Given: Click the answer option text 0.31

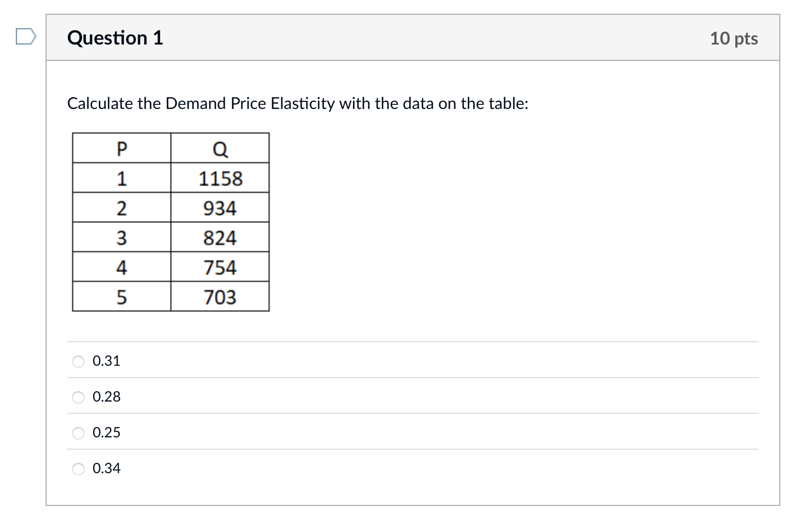Looking at the screenshot, I should click(106, 361).
